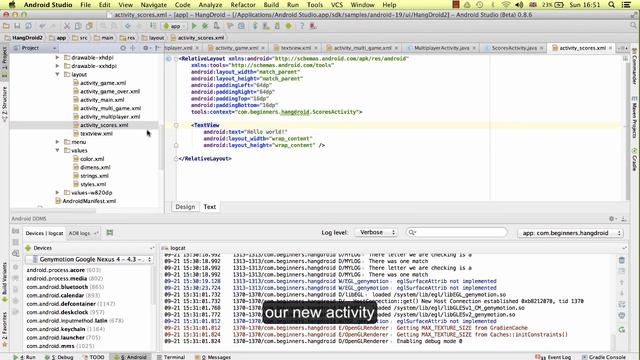The height and width of the screenshot is (360, 640).
Task: Click the logcat search field
Action: 457,232
